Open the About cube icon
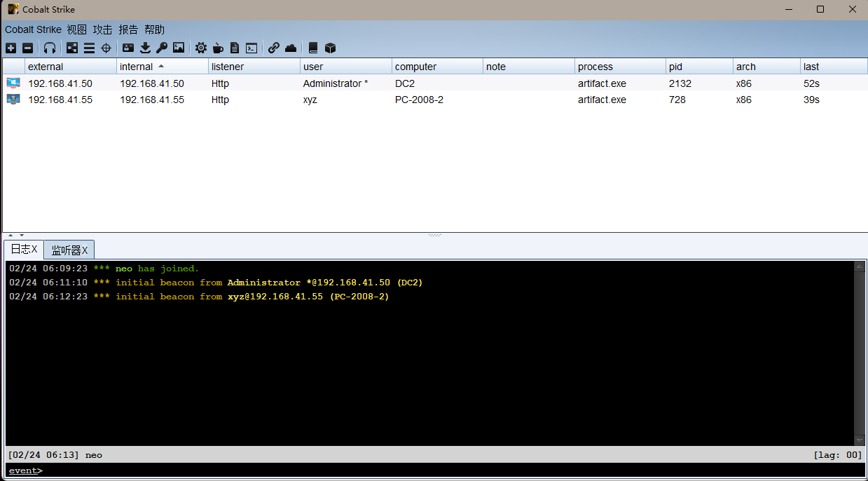The image size is (868, 481). [x=331, y=48]
